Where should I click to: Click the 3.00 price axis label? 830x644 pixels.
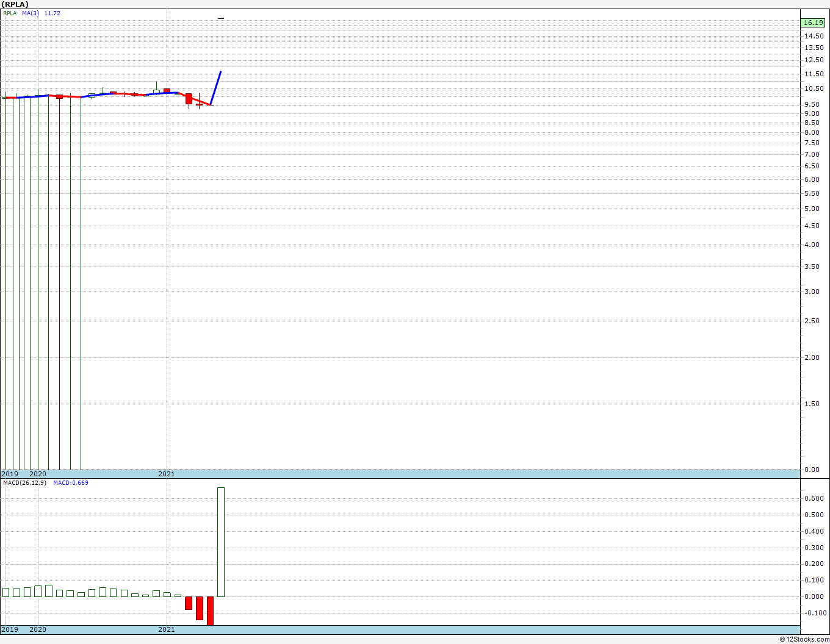(x=812, y=292)
